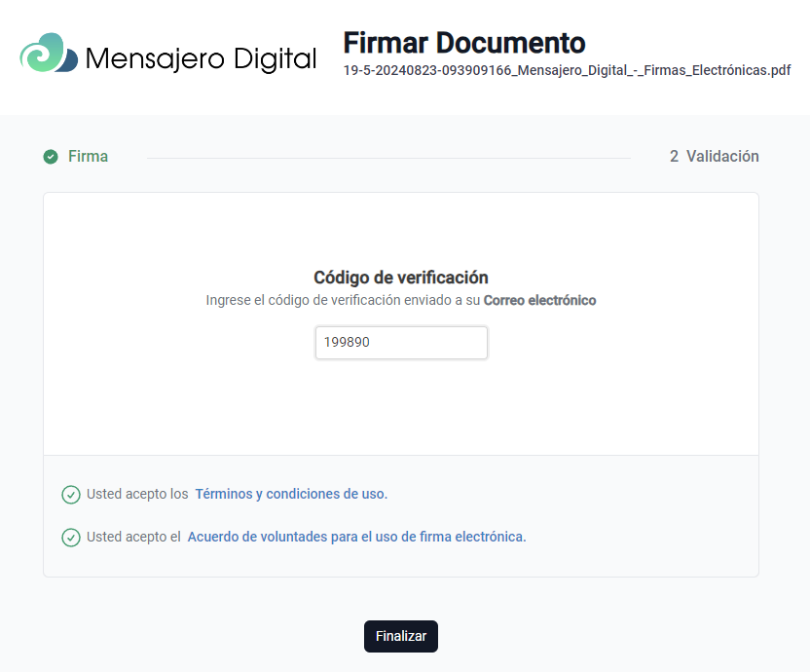Focus the verification code field containing 199890
This screenshot has width=810, height=672.
pos(401,343)
